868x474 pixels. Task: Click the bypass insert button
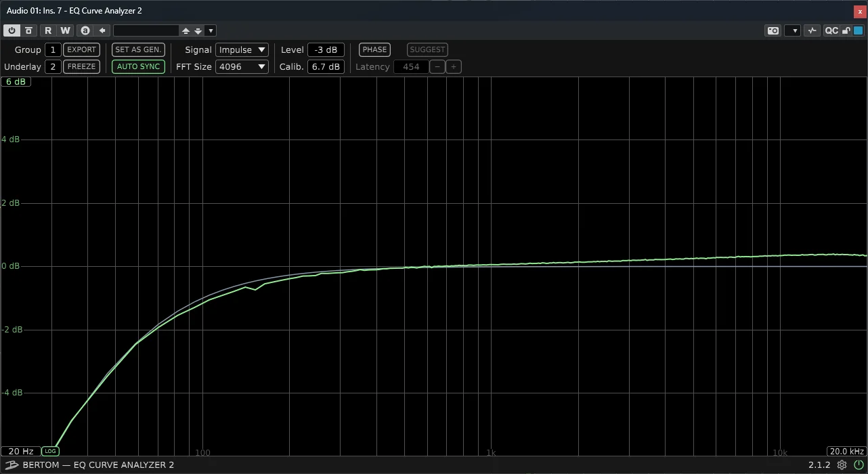(28, 30)
